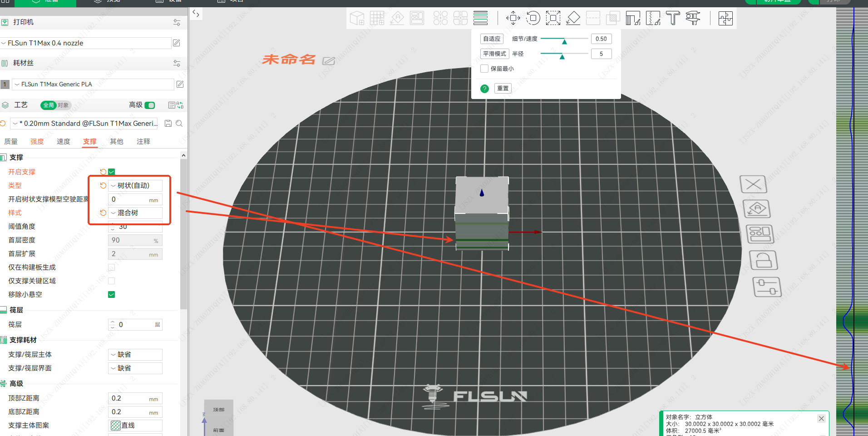The height and width of the screenshot is (436, 868).
Task: Save the process preset using disk icon
Action: 168,124
